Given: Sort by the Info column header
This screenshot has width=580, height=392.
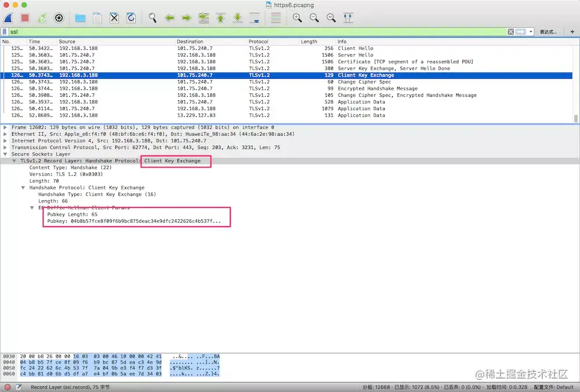Looking at the screenshot, I should 455,41.
